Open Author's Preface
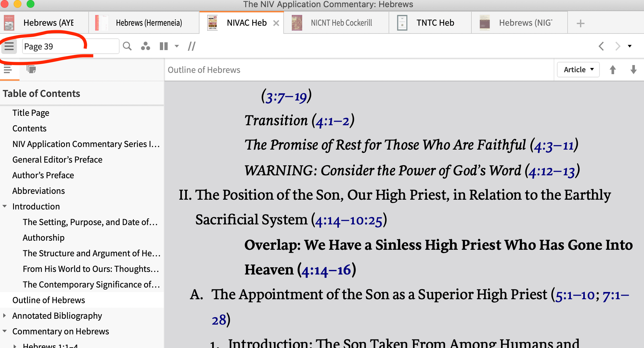This screenshot has width=644, height=348. pyautogui.click(x=43, y=175)
